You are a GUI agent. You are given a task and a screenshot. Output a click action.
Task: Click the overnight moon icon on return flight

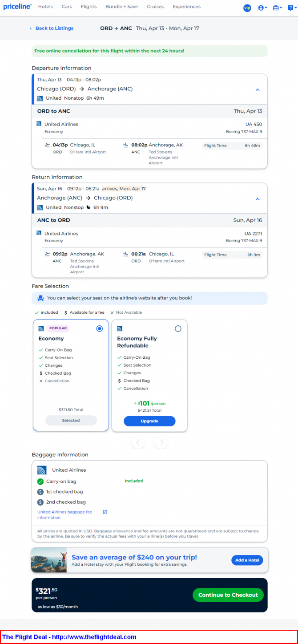pyautogui.click(x=89, y=207)
